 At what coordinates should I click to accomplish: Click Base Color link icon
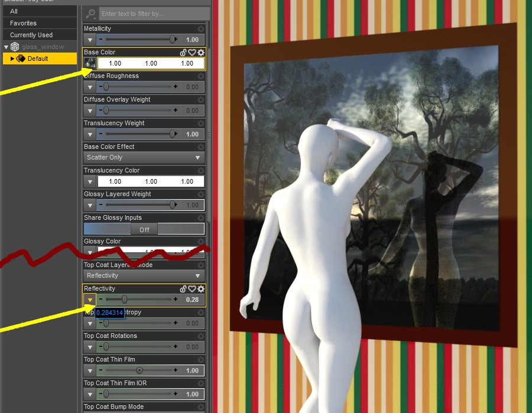183,52
